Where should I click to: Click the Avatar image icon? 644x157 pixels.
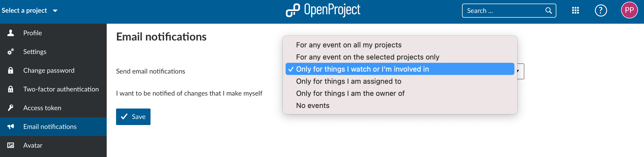(11, 145)
